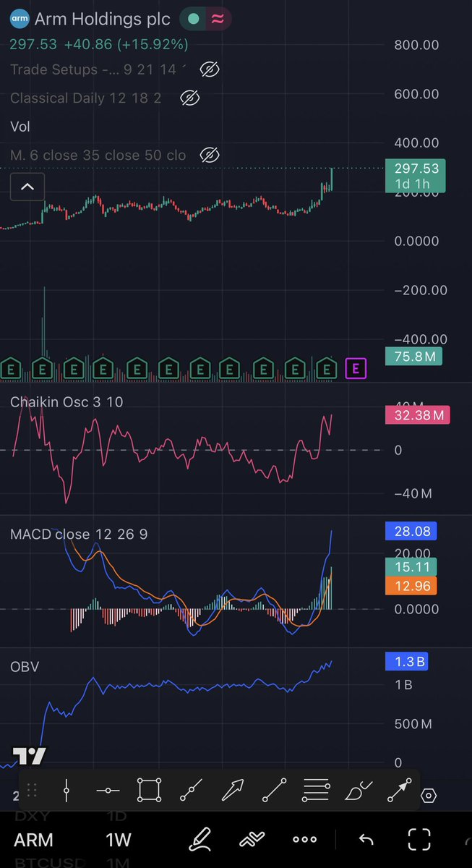The width and height of the screenshot is (472, 868).
Task: Show the hidden Classical Daily indicator
Action: (x=189, y=98)
